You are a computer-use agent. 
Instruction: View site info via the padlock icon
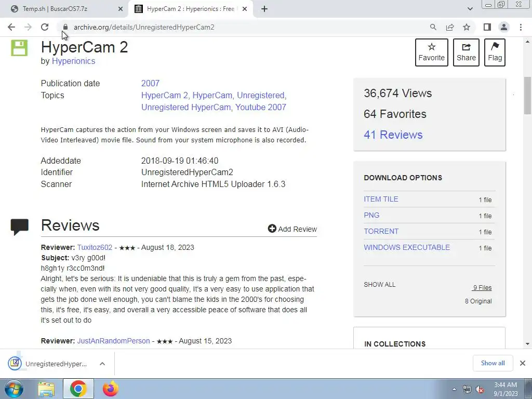pos(65,27)
